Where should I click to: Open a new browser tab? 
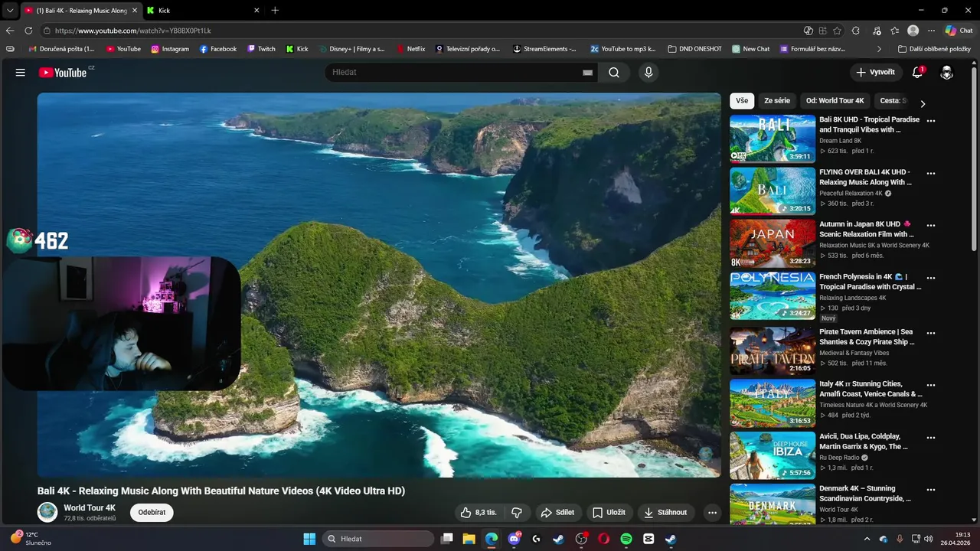click(275, 10)
